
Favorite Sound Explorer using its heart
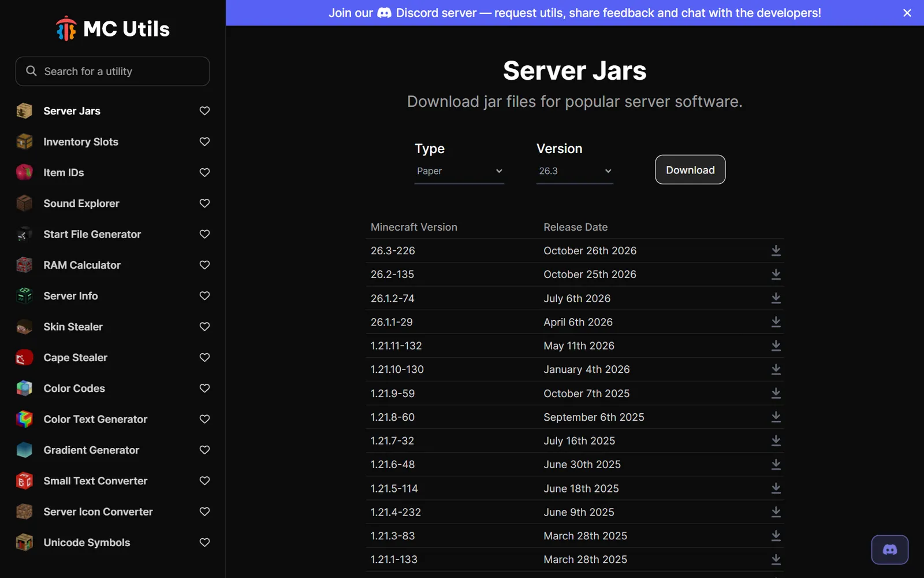[x=204, y=203]
